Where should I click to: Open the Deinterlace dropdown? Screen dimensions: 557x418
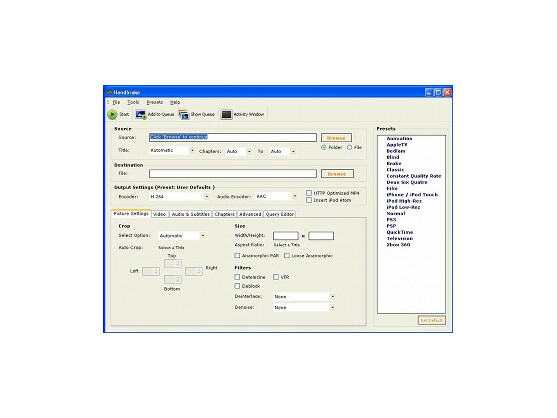[304, 297]
